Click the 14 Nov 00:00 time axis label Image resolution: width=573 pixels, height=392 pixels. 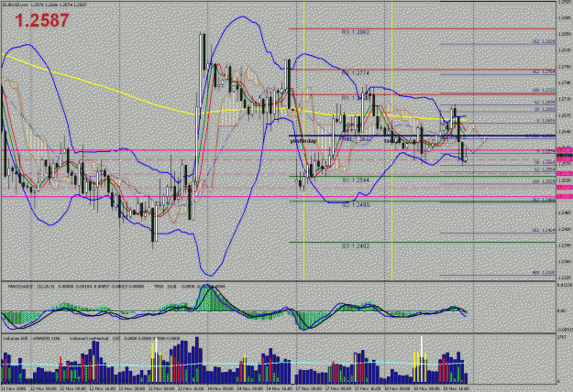[x=221, y=388]
